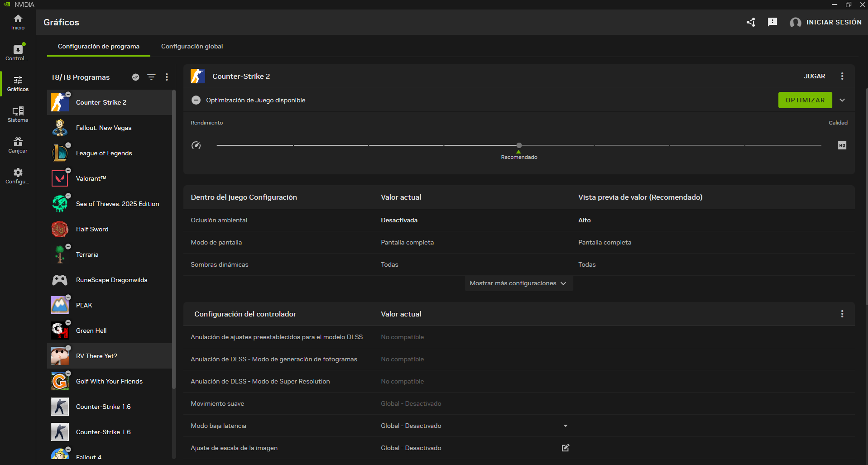Image resolution: width=868 pixels, height=465 pixels.
Task: Click the 18/18 Programas label
Action: tap(80, 77)
